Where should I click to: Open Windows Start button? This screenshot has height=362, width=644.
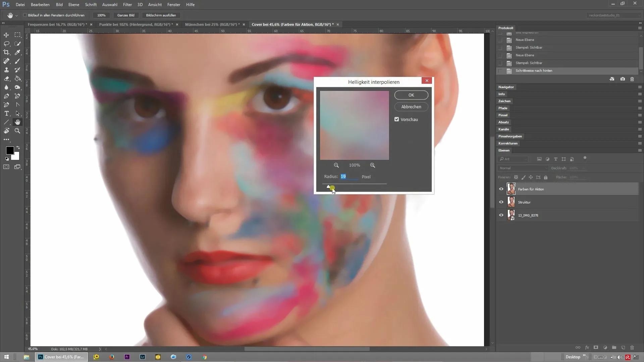coord(6,357)
